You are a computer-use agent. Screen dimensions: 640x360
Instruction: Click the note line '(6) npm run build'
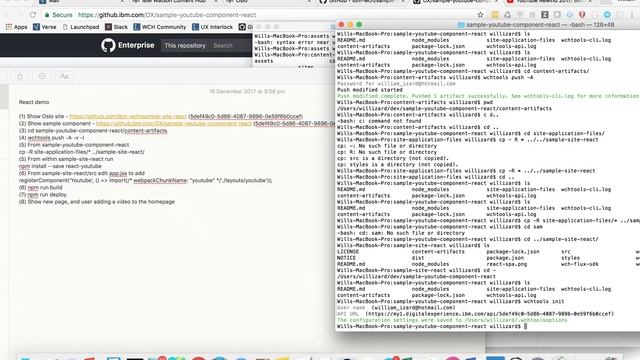coord(40,188)
